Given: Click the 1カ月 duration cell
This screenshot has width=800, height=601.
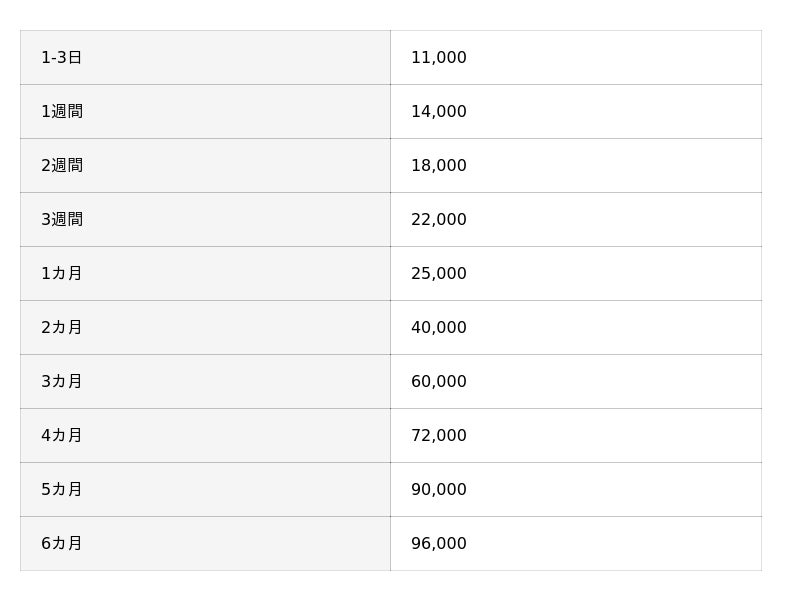Looking at the screenshot, I should 62,274.
